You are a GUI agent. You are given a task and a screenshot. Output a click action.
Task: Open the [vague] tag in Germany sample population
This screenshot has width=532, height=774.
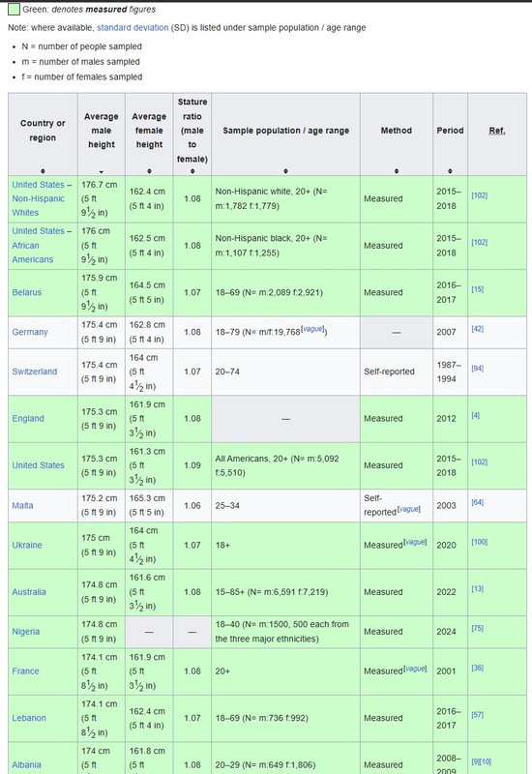coord(312,329)
